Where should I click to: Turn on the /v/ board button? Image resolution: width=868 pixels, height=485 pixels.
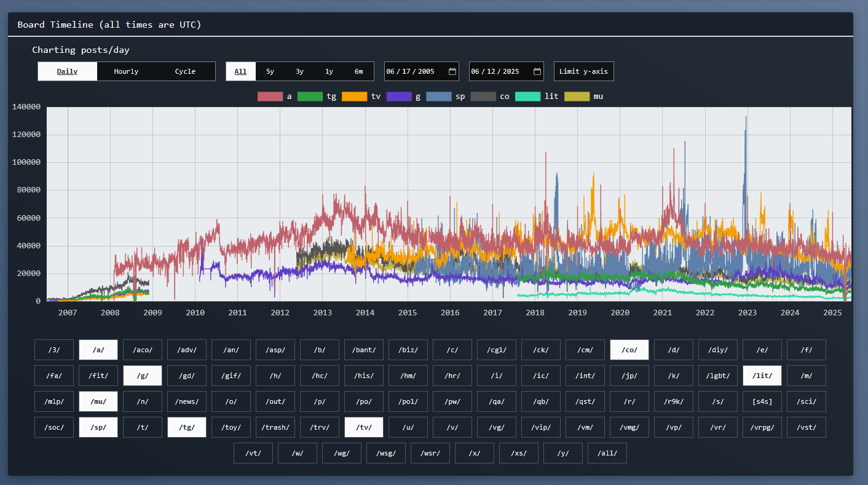pyautogui.click(x=452, y=427)
